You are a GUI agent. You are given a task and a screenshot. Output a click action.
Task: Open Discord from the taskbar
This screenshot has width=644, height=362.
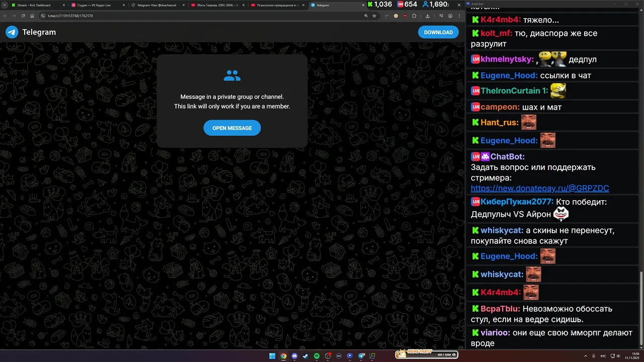tap(294, 356)
